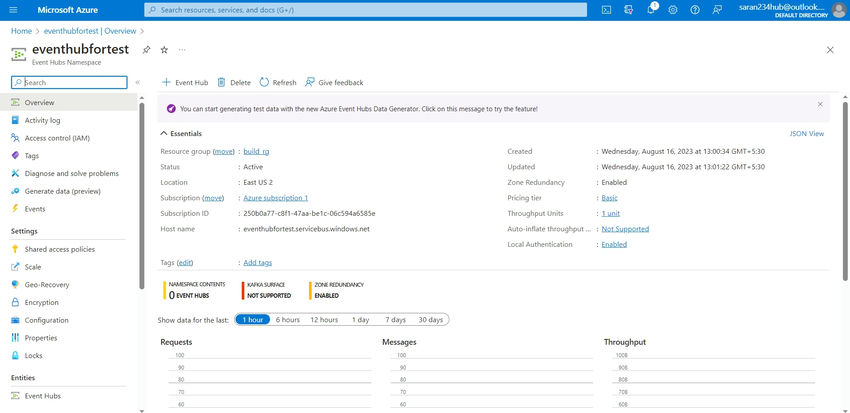This screenshot has width=850, height=413.
Task: Select 30 days time range
Action: (x=430, y=320)
